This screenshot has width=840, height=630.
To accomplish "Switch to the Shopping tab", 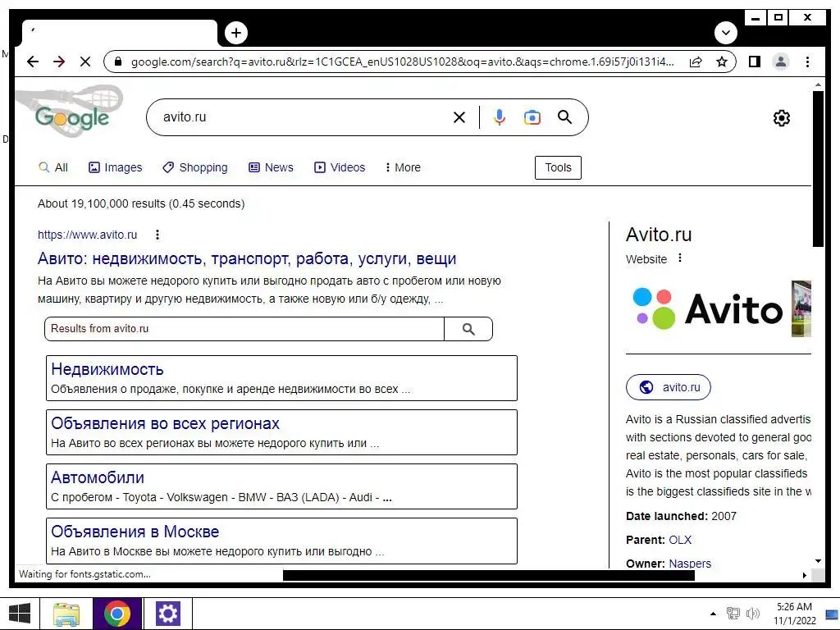I will (x=195, y=167).
